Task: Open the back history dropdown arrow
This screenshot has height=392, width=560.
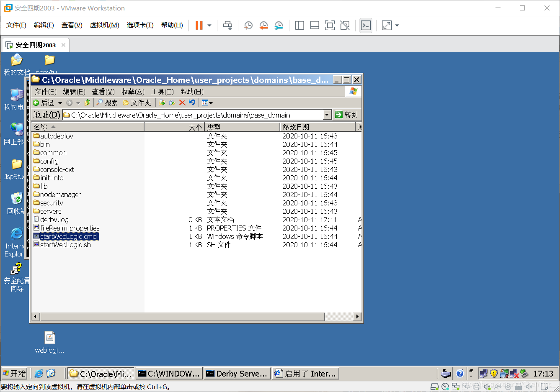Action: pos(60,103)
